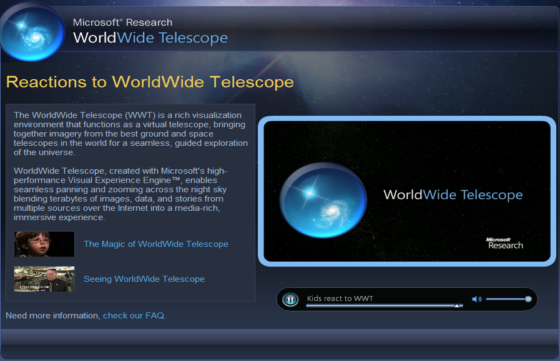Click the WorldWide Telescope header title

tap(150, 38)
